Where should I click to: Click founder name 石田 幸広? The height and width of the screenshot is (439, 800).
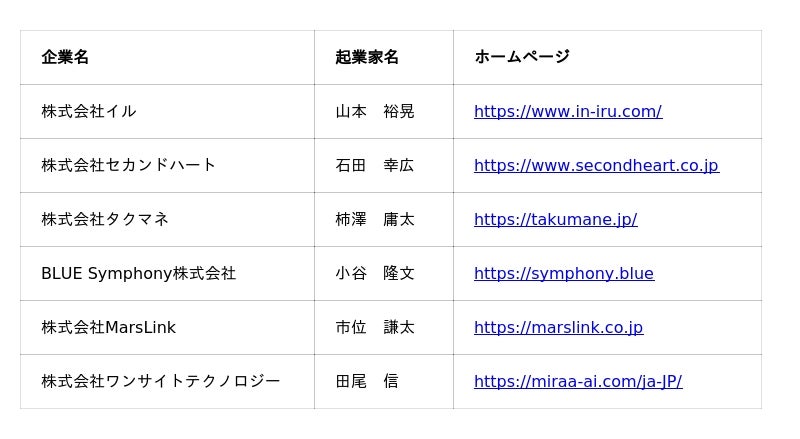375,165
